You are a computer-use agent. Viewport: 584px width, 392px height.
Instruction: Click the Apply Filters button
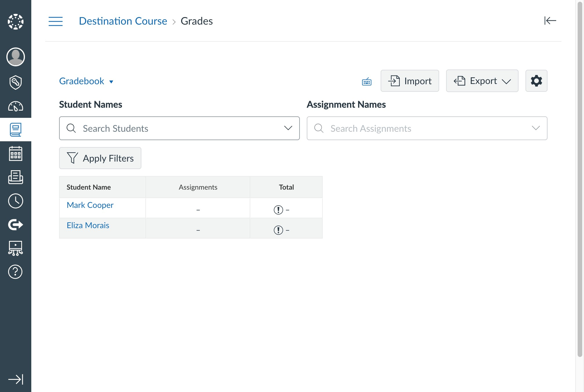[100, 158]
